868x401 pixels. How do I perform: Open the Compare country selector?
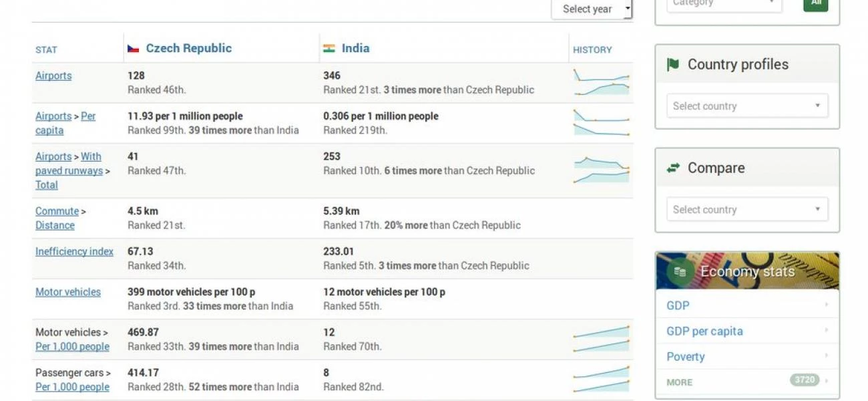tap(746, 209)
